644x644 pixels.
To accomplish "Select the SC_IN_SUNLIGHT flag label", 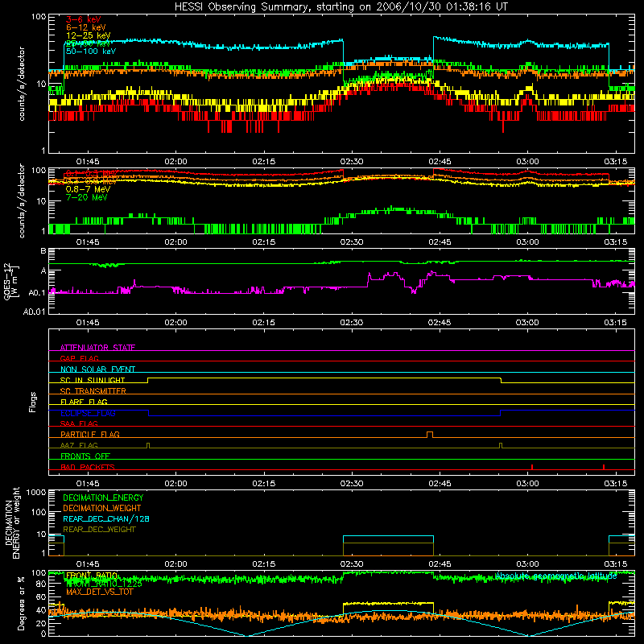I will click(93, 380).
